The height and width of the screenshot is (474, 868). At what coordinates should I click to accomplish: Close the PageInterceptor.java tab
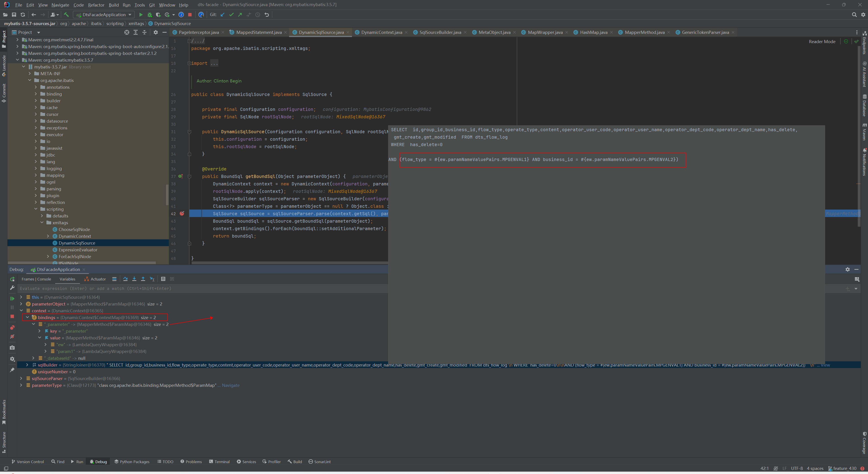223,32
